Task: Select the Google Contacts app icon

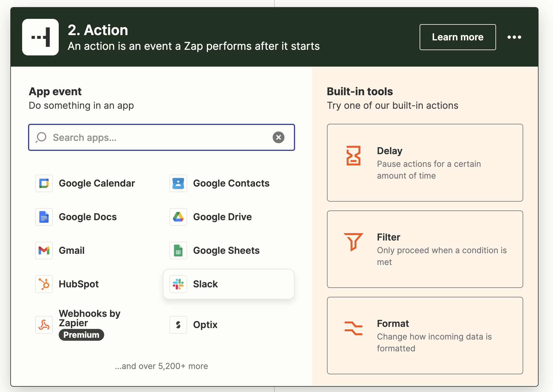Action: [x=178, y=183]
